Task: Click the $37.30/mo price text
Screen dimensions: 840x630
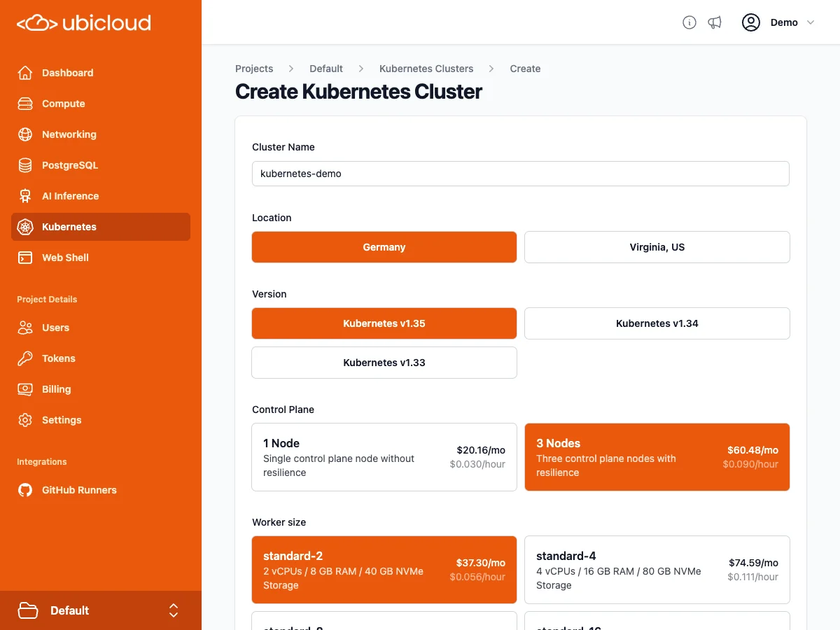Action: pos(481,563)
